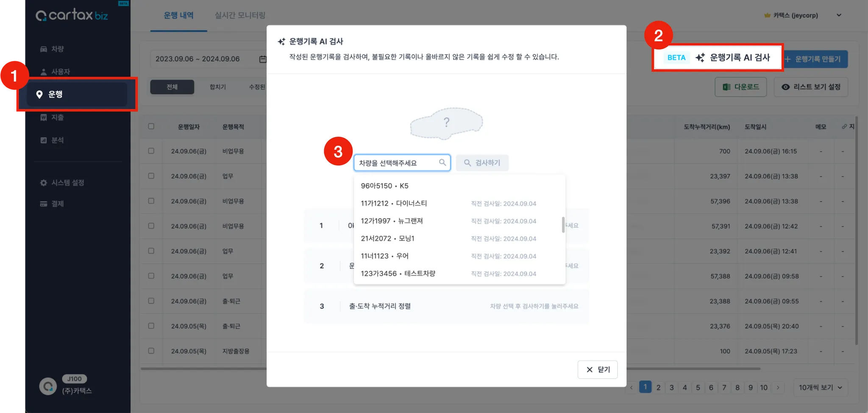Click the search magnifier in vehicle select field
868x413 pixels.
442,162
